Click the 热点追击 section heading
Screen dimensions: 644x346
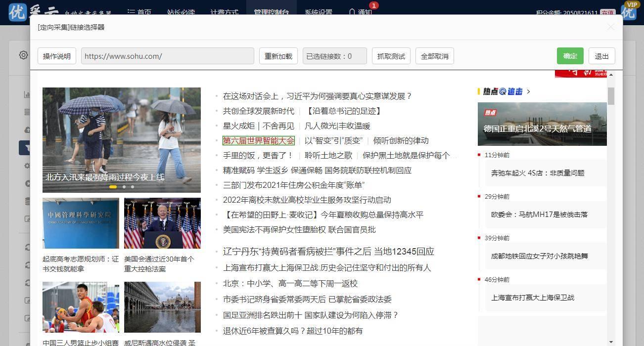tap(503, 91)
